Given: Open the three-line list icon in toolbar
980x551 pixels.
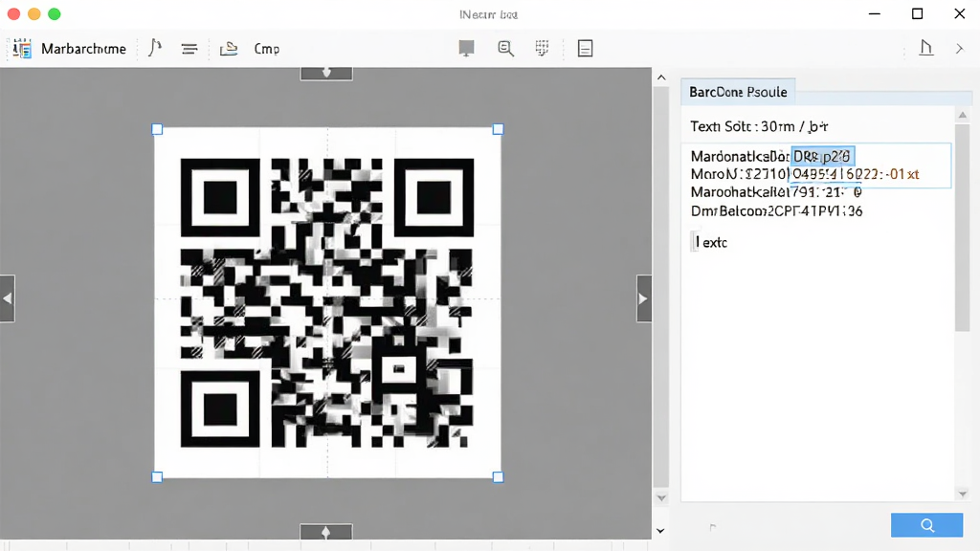Looking at the screenshot, I should point(189,49).
